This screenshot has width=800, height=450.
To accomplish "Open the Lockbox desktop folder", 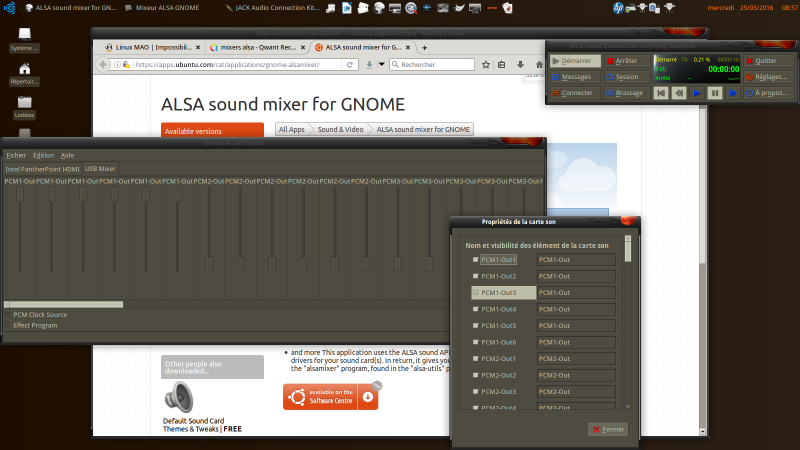I will point(24,107).
